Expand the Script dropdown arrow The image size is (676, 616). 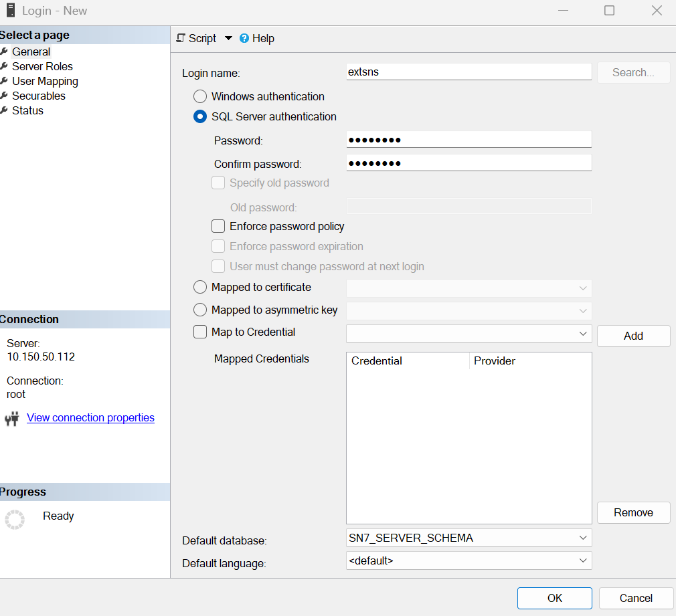pyautogui.click(x=229, y=38)
